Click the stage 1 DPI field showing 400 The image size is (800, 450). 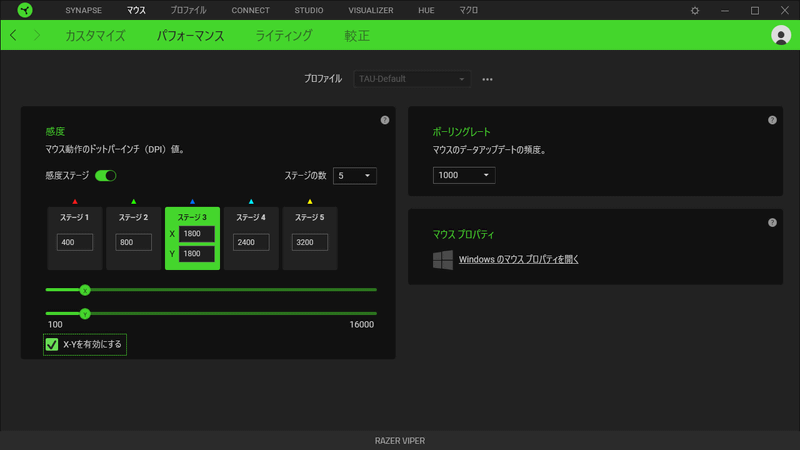pos(75,242)
